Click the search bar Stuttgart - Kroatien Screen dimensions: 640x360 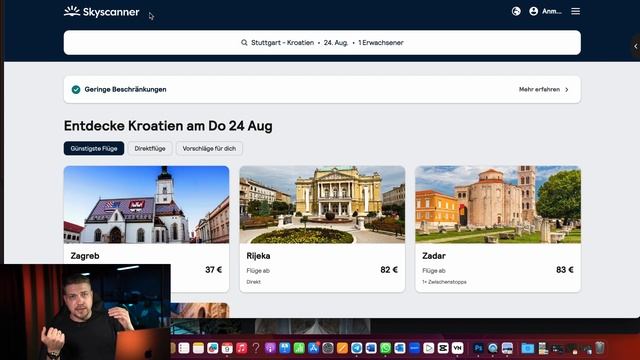322,42
